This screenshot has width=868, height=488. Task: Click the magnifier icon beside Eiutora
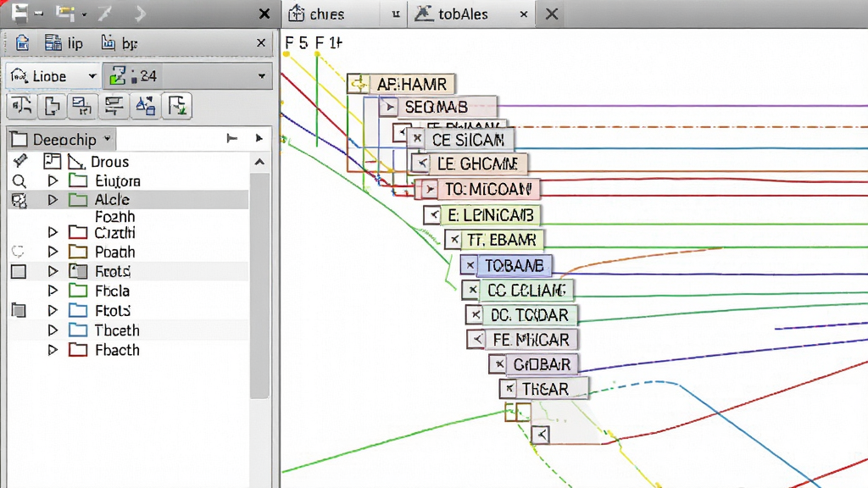[x=19, y=181]
